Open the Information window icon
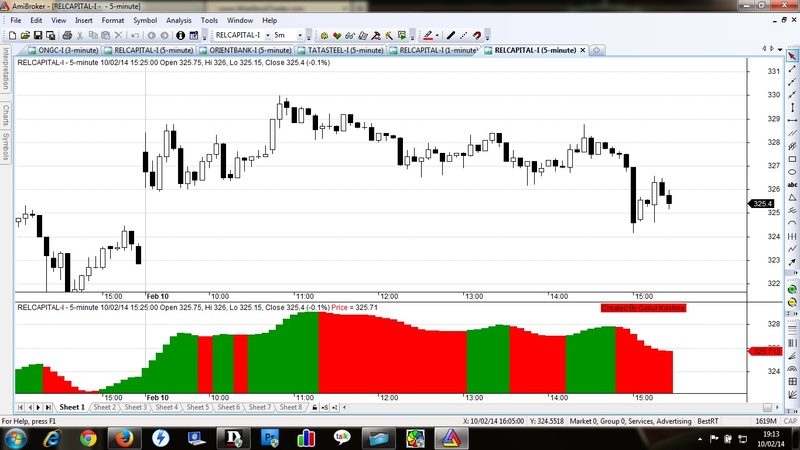The height and width of the screenshot is (450, 800). (x=180, y=35)
